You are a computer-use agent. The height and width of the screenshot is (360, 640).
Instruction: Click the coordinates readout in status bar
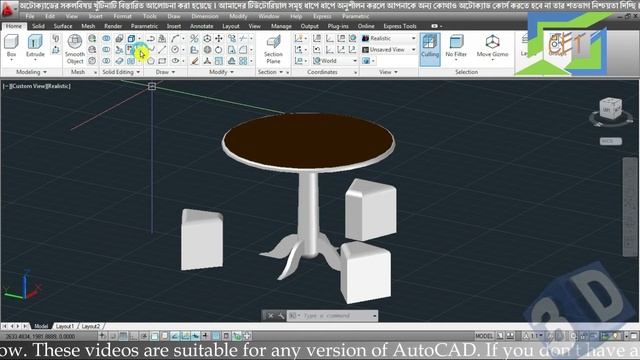40,336
